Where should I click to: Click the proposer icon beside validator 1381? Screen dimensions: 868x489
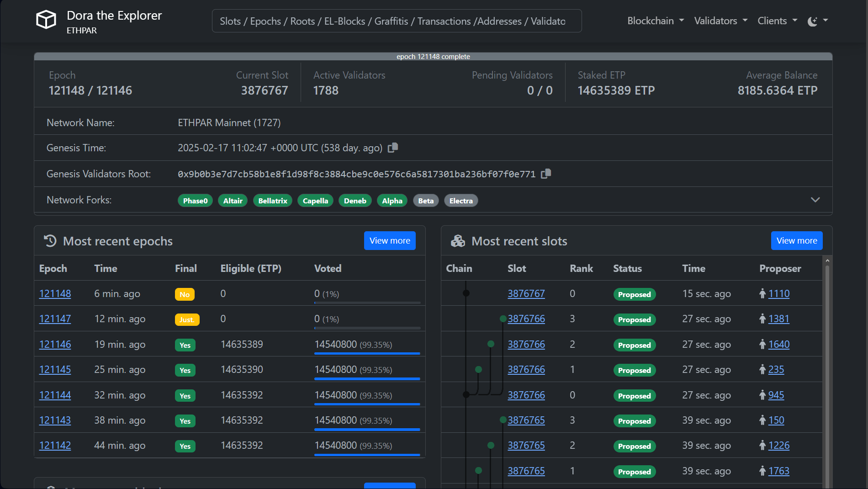(762, 319)
